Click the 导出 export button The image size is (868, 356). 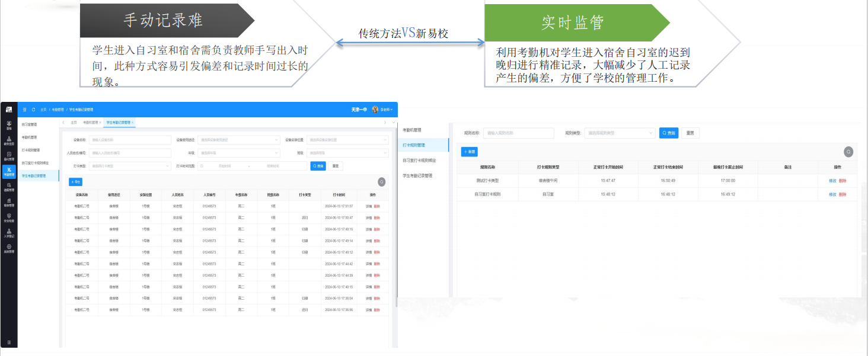(x=76, y=182)
